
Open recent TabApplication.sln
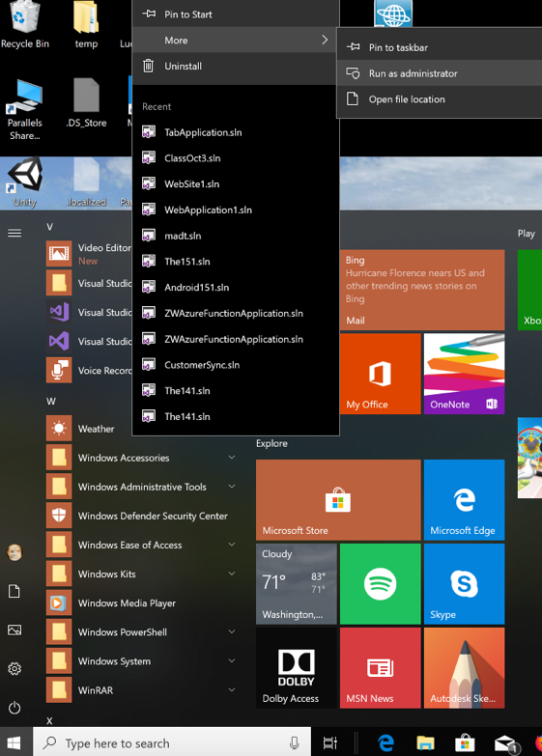236,132
